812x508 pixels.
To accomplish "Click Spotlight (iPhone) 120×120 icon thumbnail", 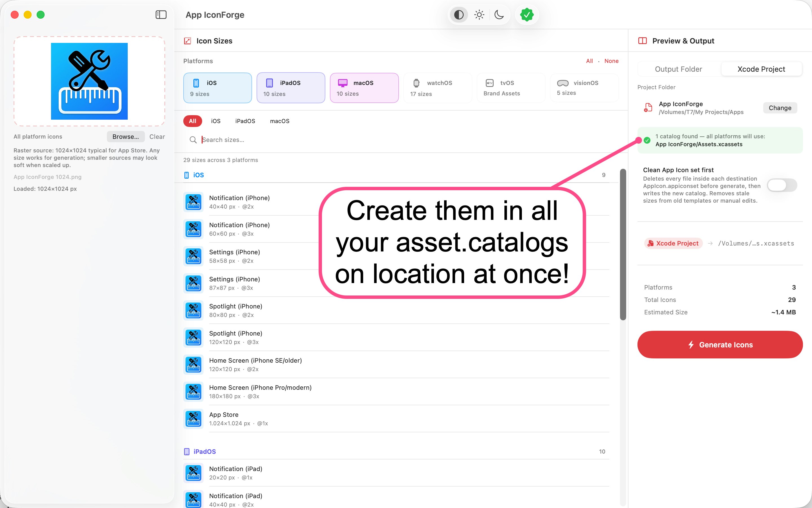I will [x=194, y=338].
